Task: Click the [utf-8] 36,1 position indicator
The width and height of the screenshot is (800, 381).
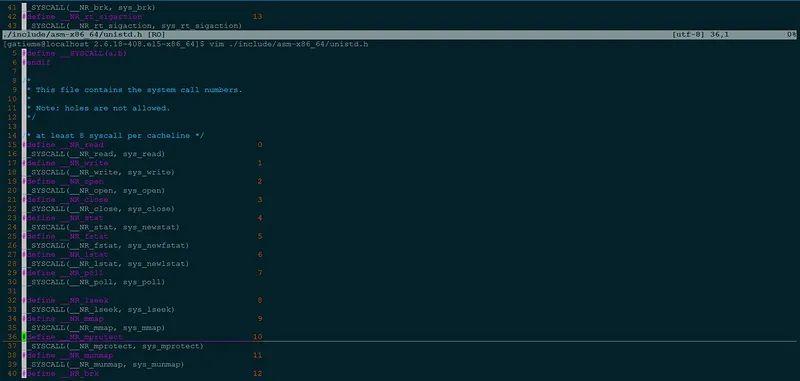Action: point(701,35)
